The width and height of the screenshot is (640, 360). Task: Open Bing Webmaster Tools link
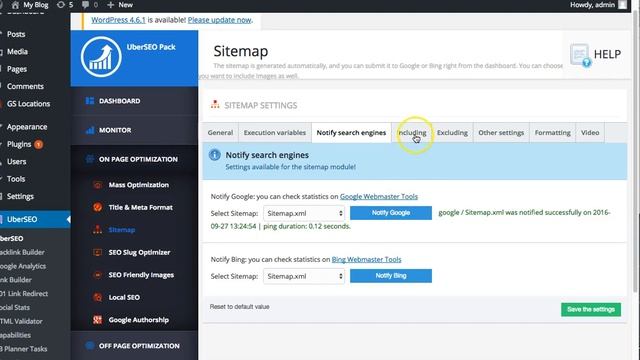point(367,259)
